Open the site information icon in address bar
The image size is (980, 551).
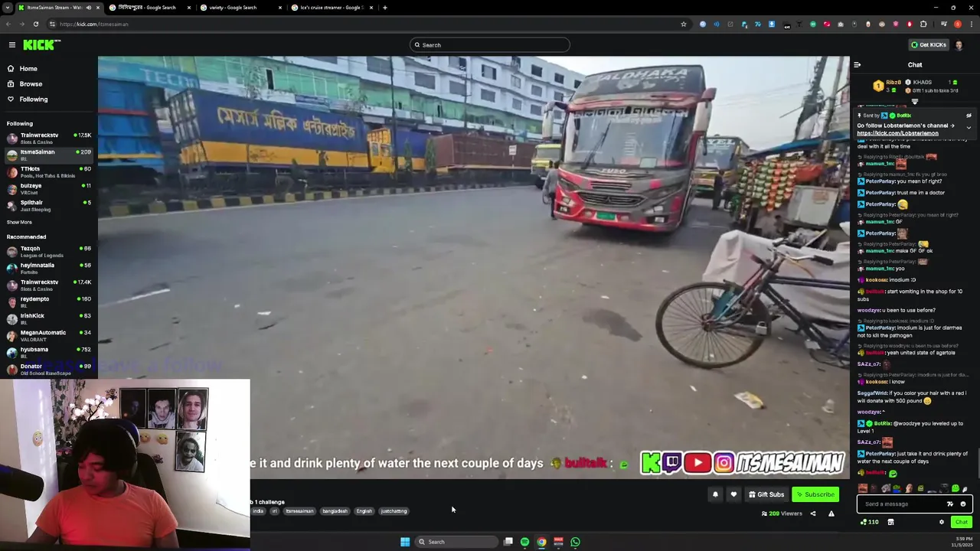click(52, 24)
